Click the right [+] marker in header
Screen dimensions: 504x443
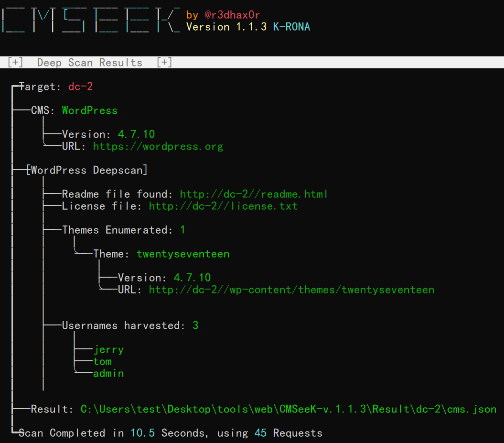[164, 63]
